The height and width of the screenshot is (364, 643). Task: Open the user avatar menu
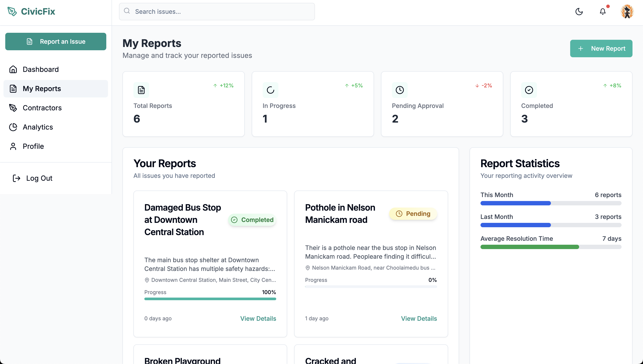click(x=627, y=12)
